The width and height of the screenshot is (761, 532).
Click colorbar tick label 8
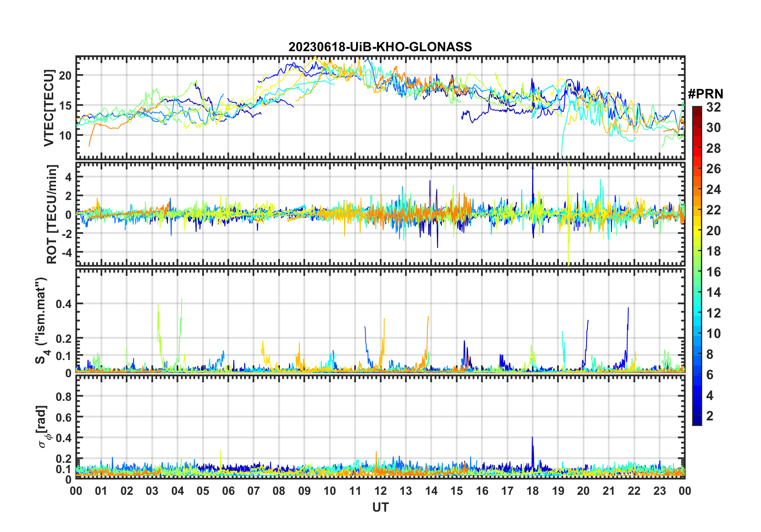pyautogui.click(x=710, y=354)
